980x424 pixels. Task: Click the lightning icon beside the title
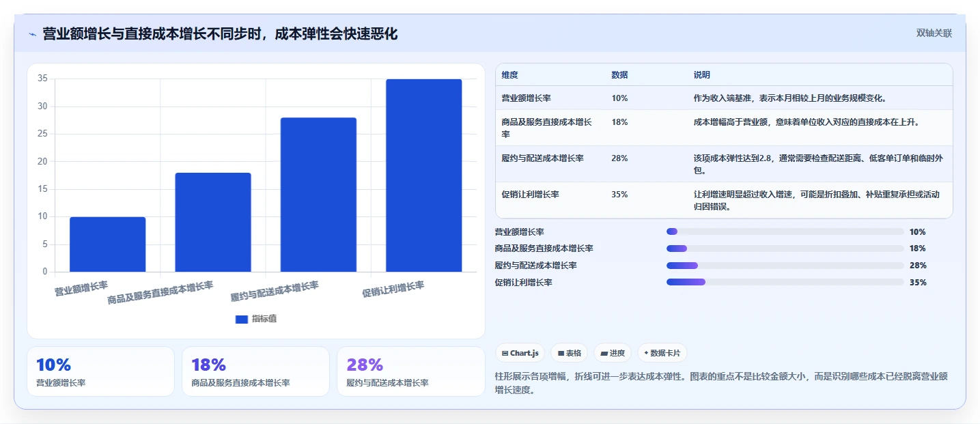click(x=32, y=33)
